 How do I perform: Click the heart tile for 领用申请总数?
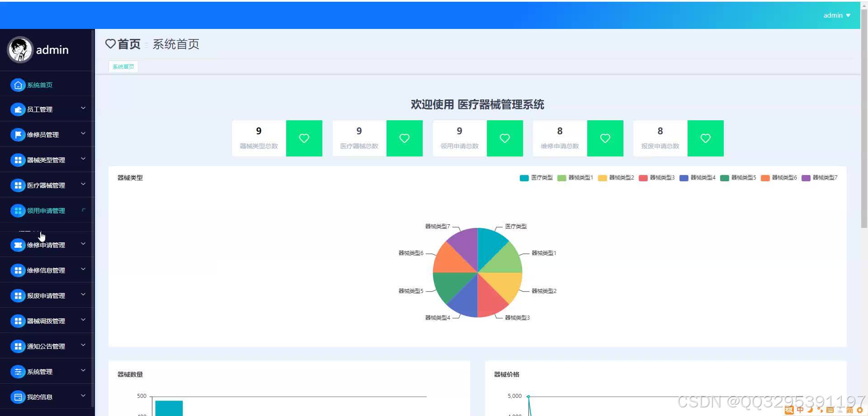(505, 138)
